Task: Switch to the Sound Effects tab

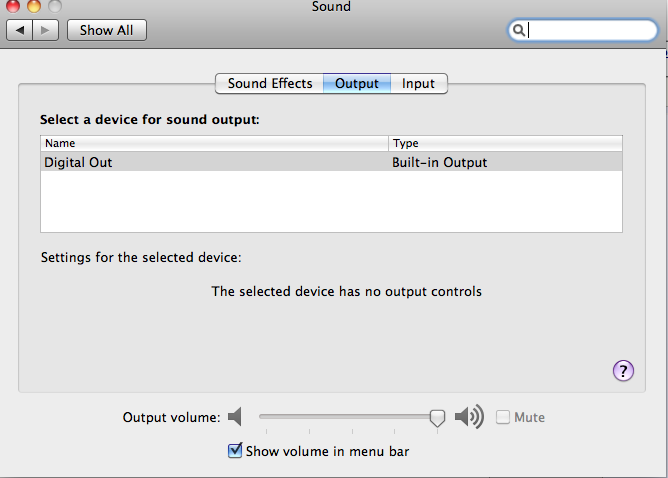Action: pyautogui.click(x=270, y=84)
